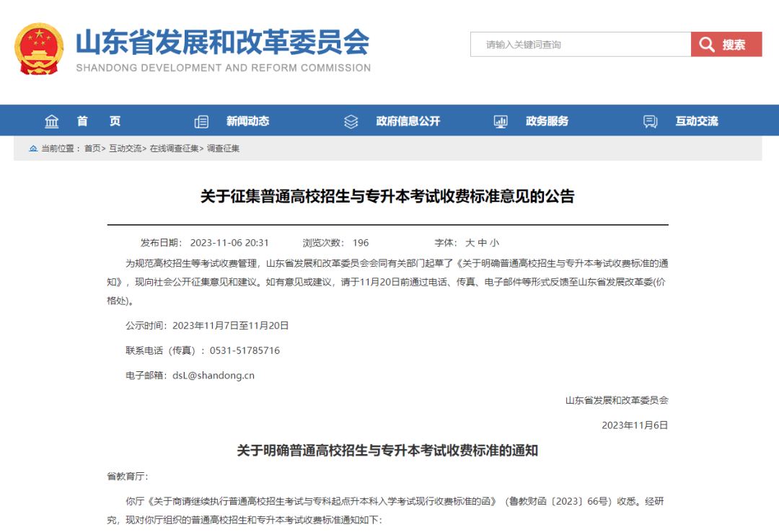The height and width of the screenshot is (532, 779).
Task: Click the signature date 2023年11月6日
Action: 635,425
